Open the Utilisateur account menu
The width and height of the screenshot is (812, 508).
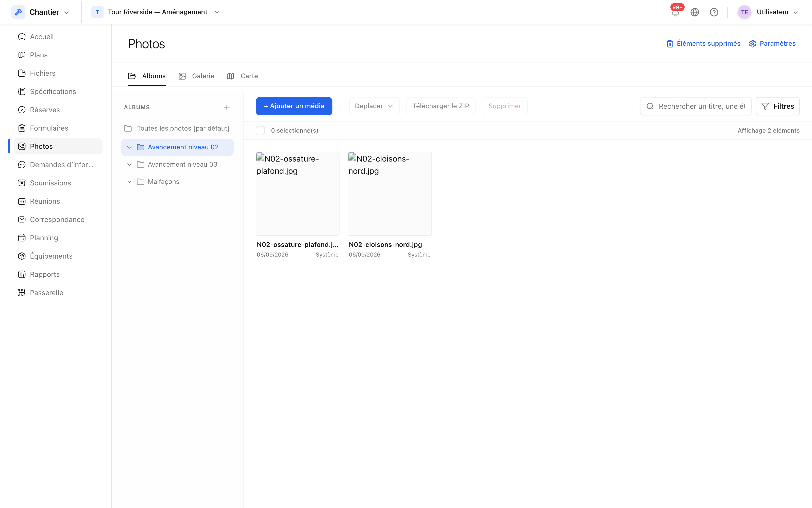768,12
